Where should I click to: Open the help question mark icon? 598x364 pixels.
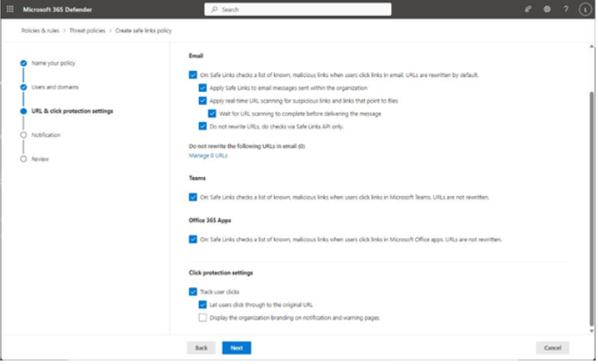pyautogui.click(x=565, y=9)
